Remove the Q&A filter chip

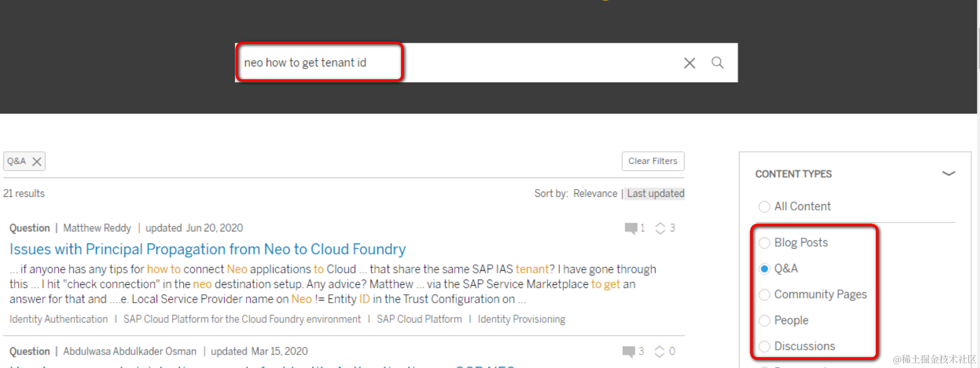pyautogui.click(x=37, y=162)
